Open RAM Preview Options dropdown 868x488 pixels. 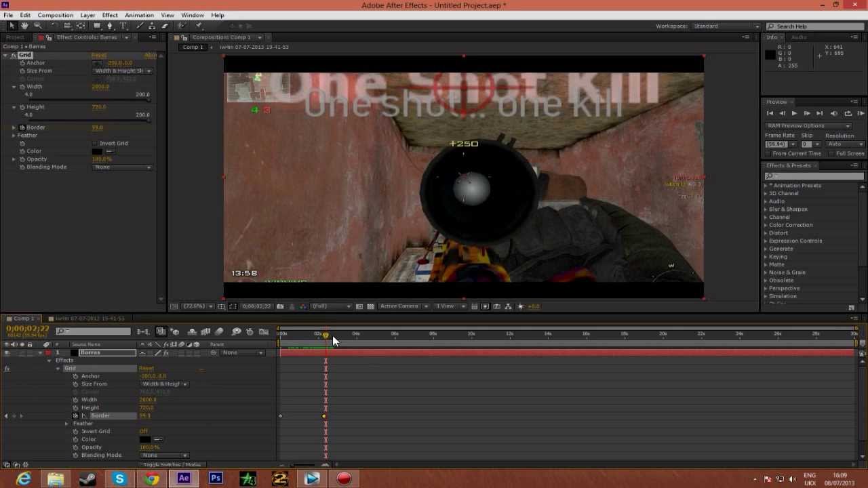[x=808, y=126]
